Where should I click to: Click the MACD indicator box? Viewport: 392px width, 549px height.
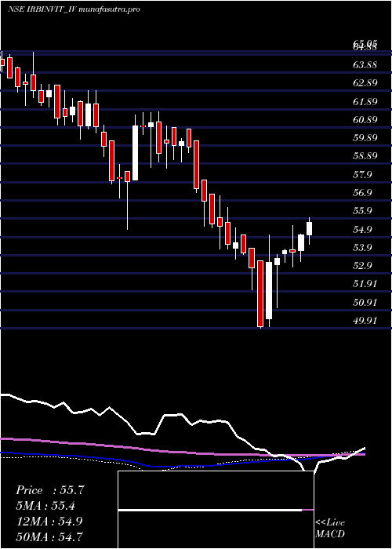pyautogui.click(x=216, y=510)
